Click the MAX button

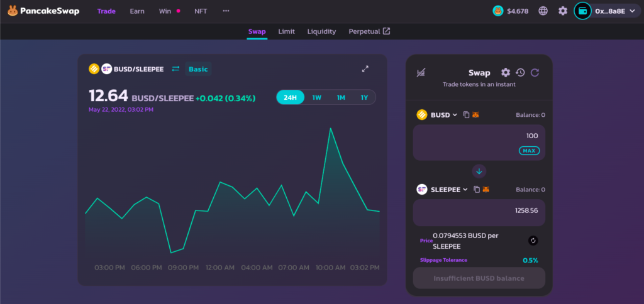529,151
